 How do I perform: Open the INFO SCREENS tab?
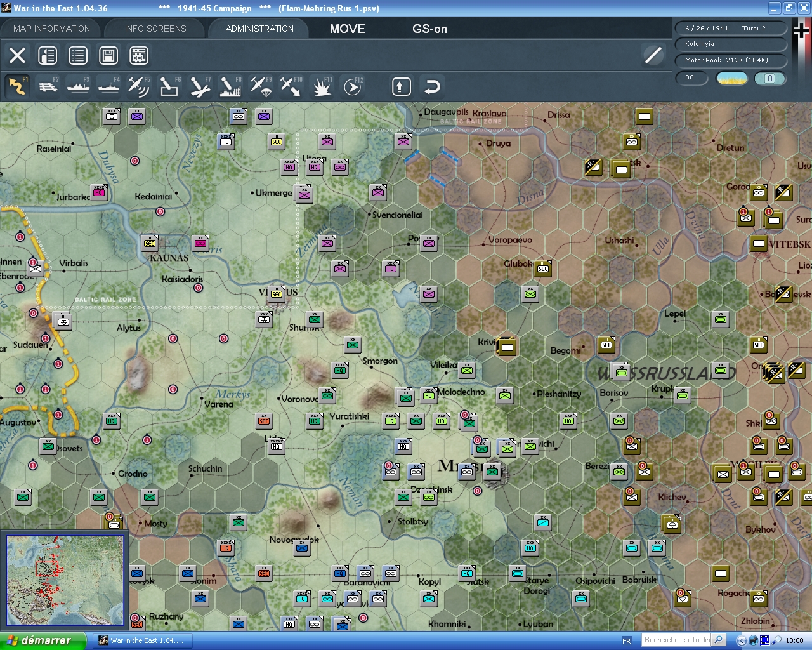point(155,29)
